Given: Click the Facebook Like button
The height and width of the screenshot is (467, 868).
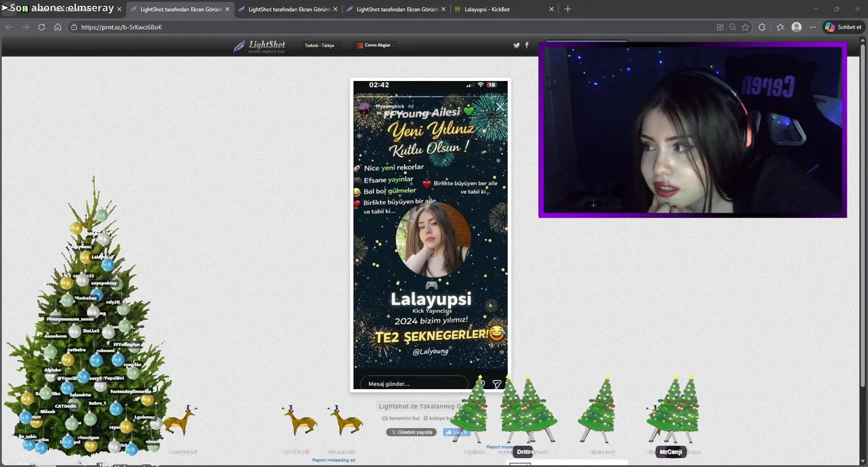Looking at the screenshot, I should (x=456, y=432).
